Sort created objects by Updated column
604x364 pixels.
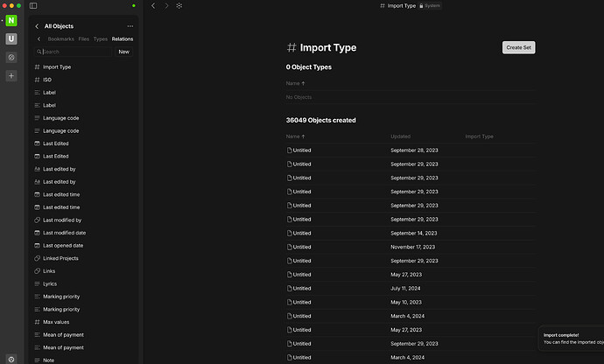400,136
